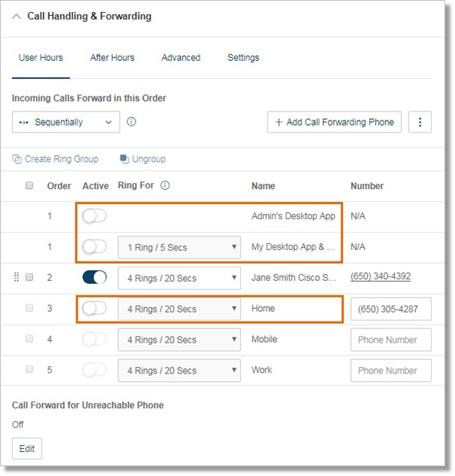455x476 pixels.
Task: Toggle Active switch for My Desktop App
Action: point(94,247)
